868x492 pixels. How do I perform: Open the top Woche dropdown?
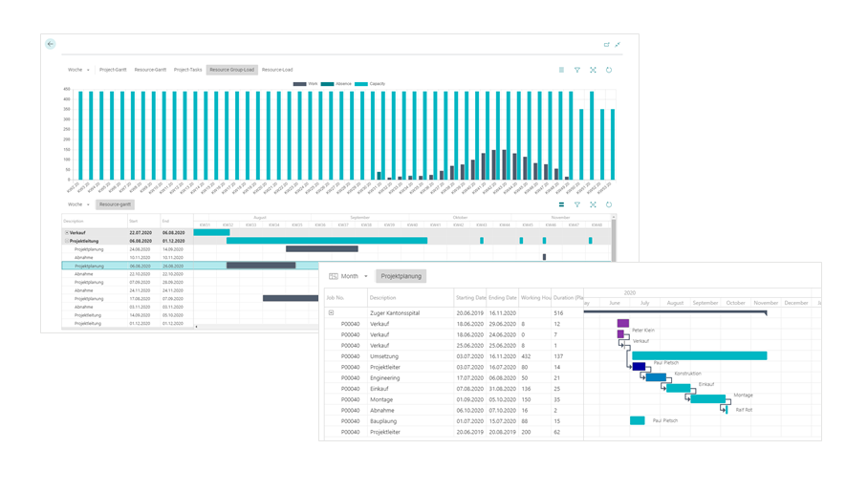(x=78, y=70)
